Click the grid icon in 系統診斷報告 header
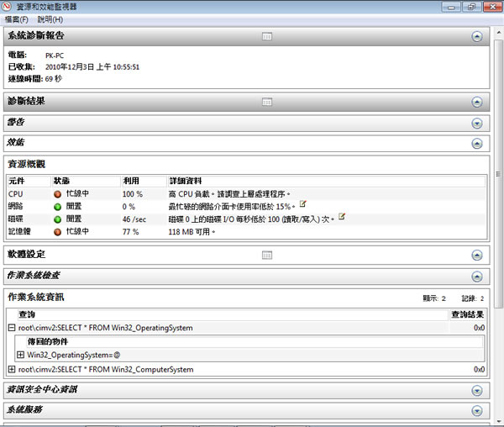 (267, 36)
